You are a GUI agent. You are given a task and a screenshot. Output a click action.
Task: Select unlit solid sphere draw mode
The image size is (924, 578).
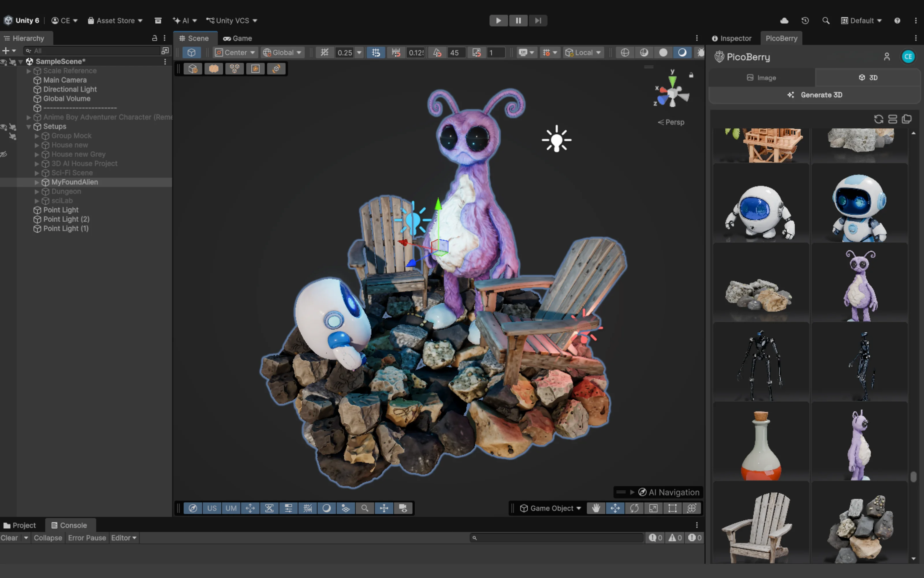(663, 52)
